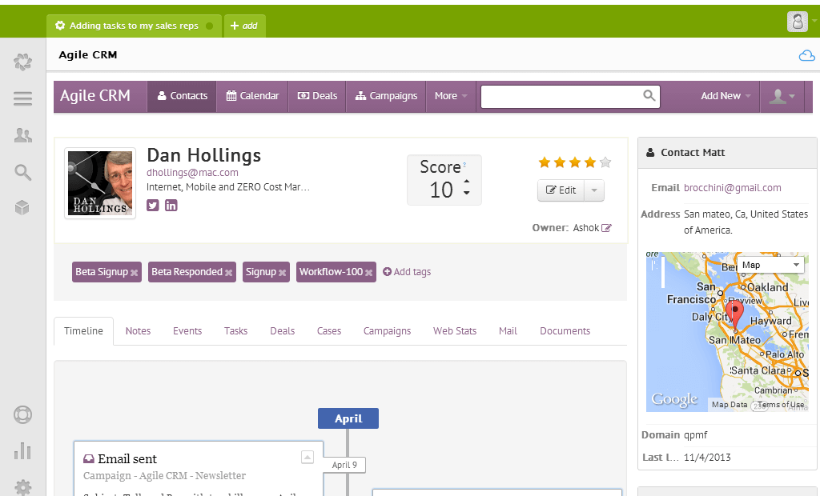
Task: Open the people icon in left sidebar
Action: point(22,135)
